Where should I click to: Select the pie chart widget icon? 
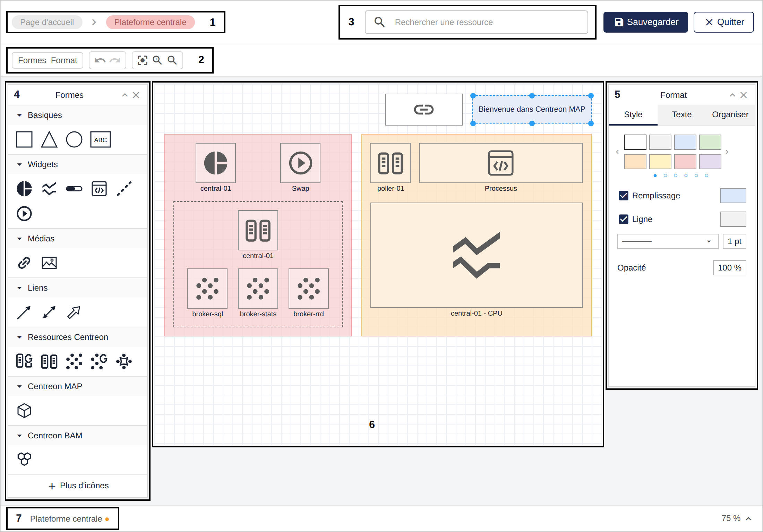[24, 189]
